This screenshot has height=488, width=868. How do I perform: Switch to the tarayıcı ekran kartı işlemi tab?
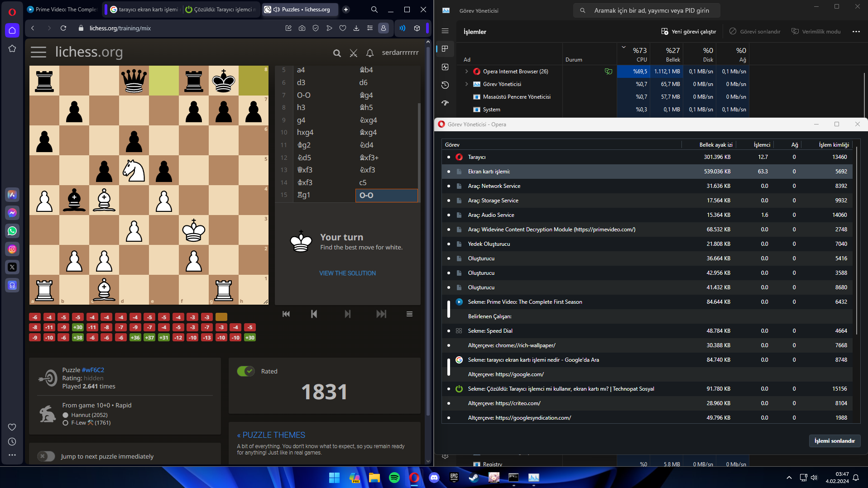[x=145, y=10]
